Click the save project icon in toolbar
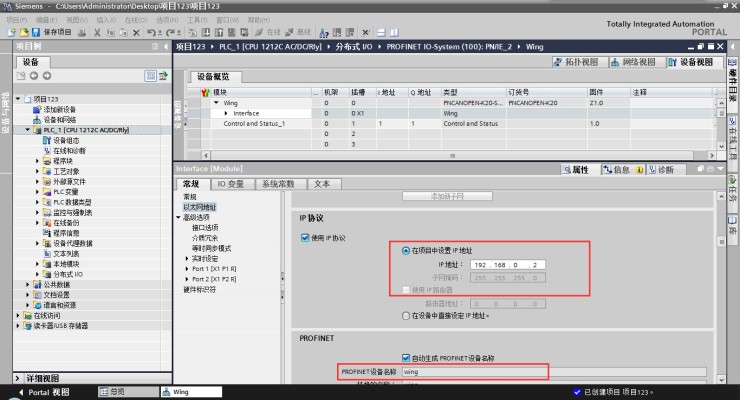Image resolution: width=740 pixels, height=400 pixels. (34, 32)
